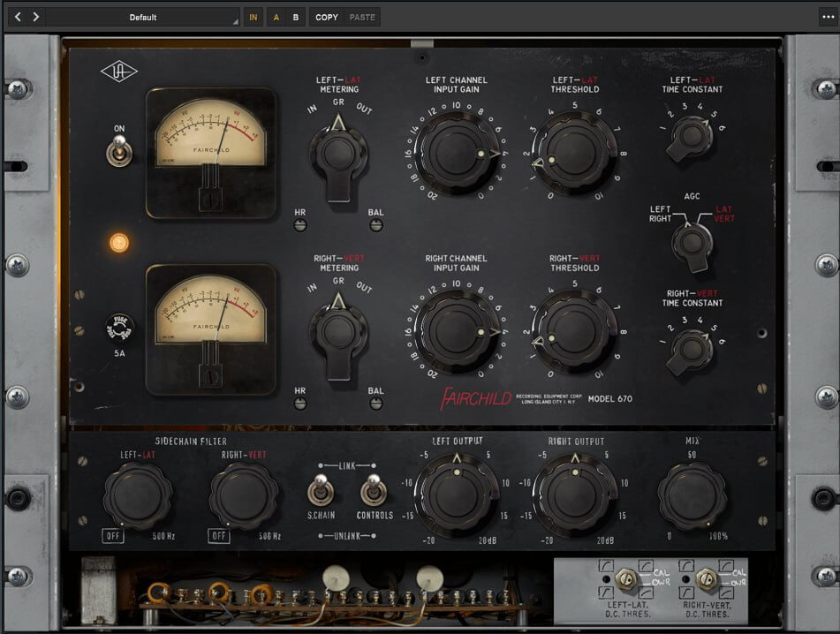This screenshot has width=840, height=634.
Task: Click the SIDECHAIN FILTER heading
Action: pyautogui.click(x=191, y=442)
